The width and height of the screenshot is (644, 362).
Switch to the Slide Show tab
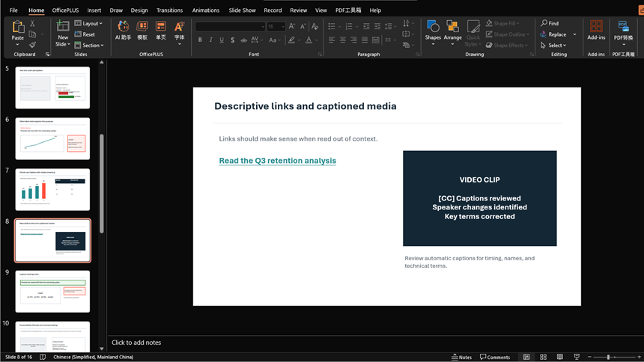(243, 10)
